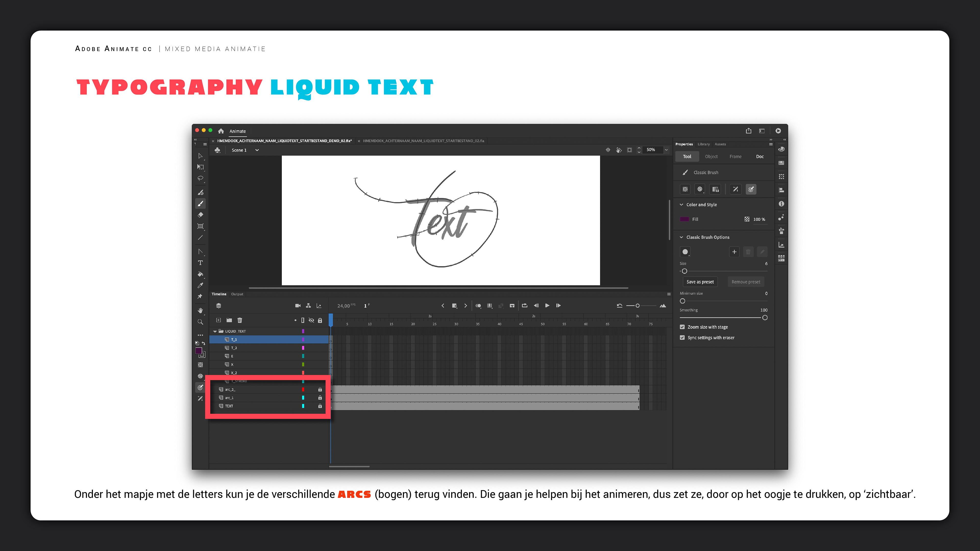The image size is (980, 551).
Task: Collapse the Color and Style section
Action: (681, 205)
